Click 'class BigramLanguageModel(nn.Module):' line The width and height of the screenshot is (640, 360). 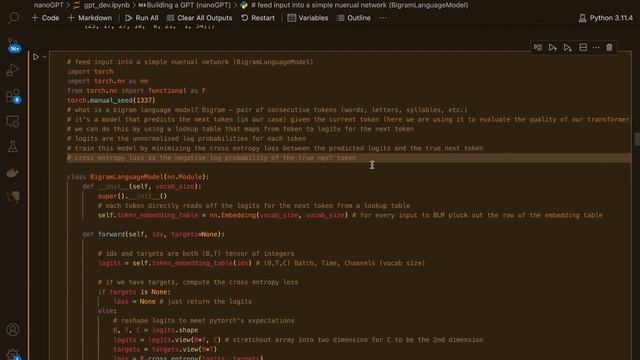pos(138,177)
